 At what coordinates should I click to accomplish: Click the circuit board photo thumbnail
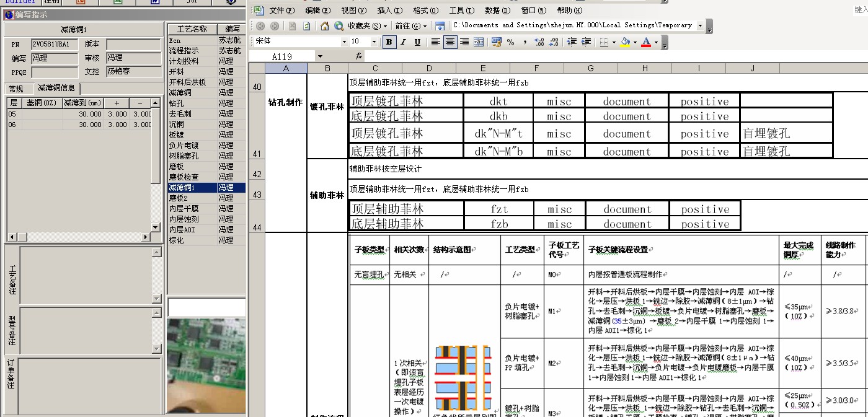pos(206,366)
